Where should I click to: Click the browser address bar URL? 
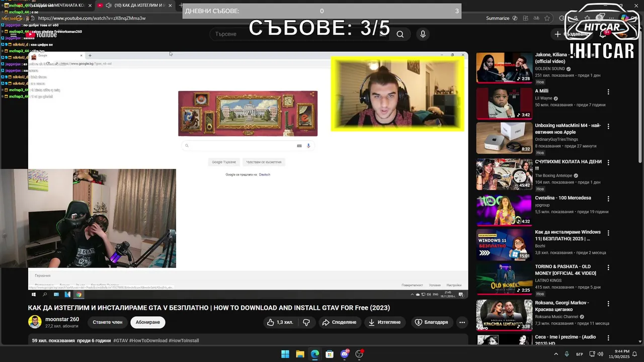pyautogui.click(x=92, y=18)
